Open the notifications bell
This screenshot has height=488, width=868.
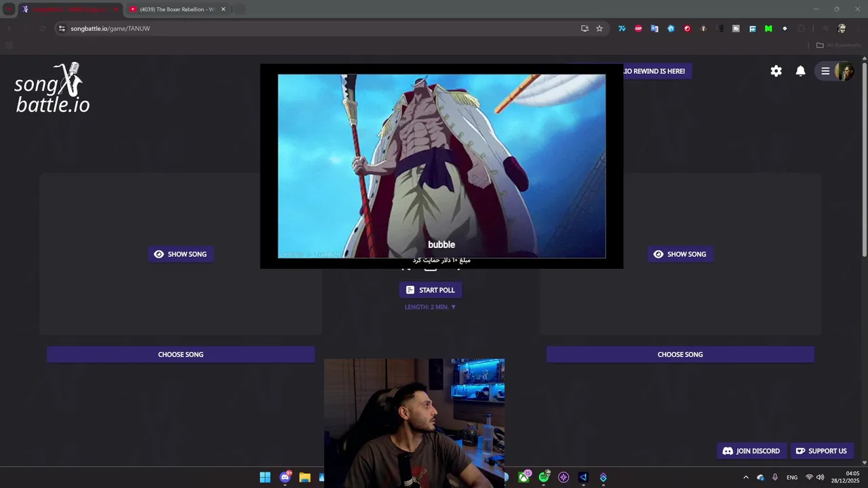point(801,71)
